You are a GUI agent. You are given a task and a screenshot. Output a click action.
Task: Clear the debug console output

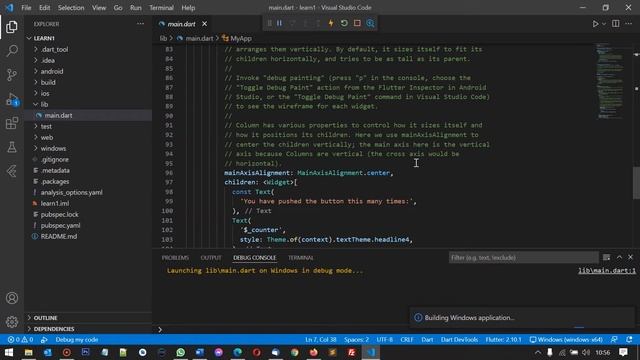click(x=607, y=257)
